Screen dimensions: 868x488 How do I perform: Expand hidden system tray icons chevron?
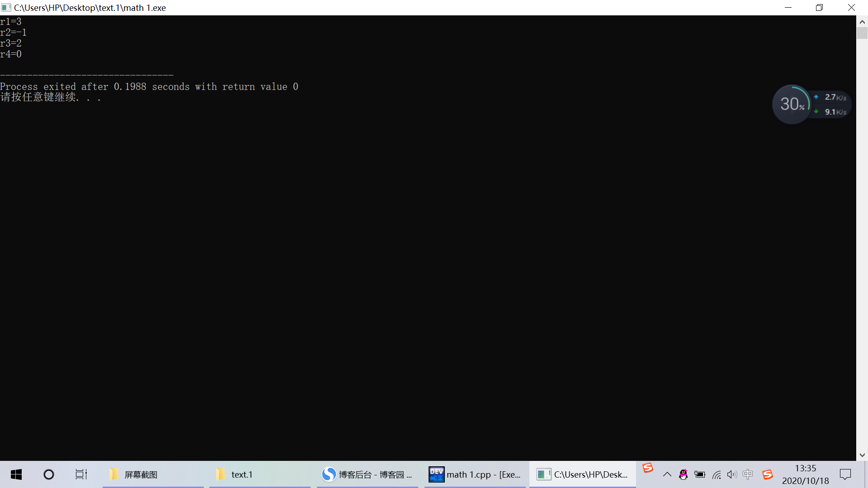(667, 474)
